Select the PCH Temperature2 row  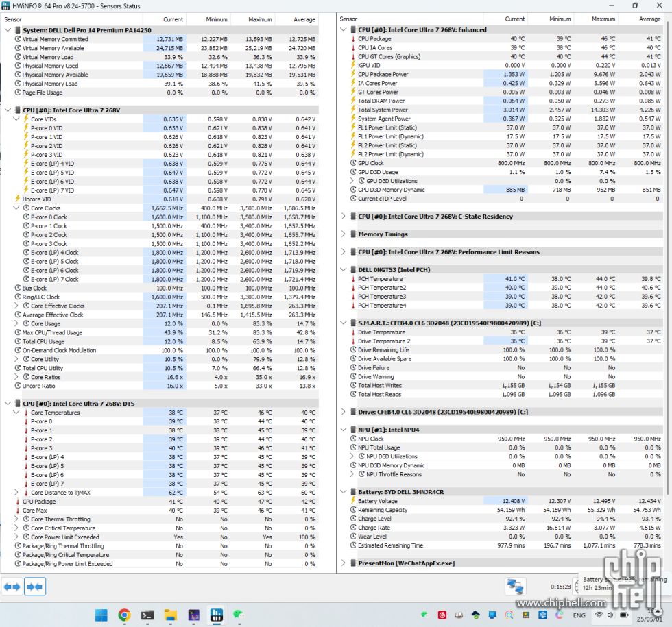[502, 288]
